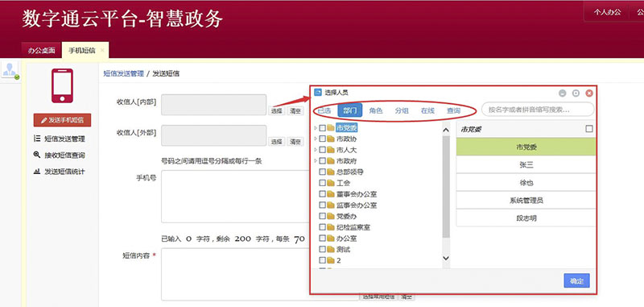The height and width of the screenshot is (307, 644).
Task: Expand the 市党委 tree node
Action: pos(316,128)
